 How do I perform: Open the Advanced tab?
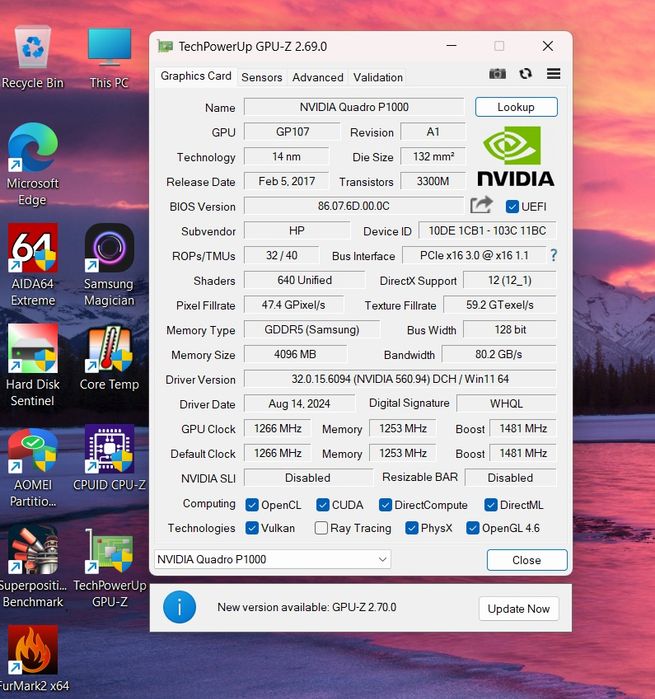pos(318,77)
